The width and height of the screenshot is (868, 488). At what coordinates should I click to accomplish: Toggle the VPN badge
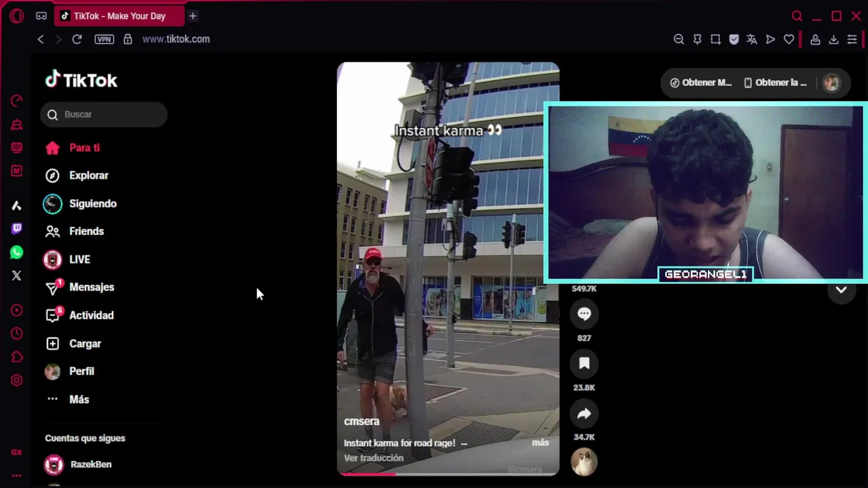point(104,39)
